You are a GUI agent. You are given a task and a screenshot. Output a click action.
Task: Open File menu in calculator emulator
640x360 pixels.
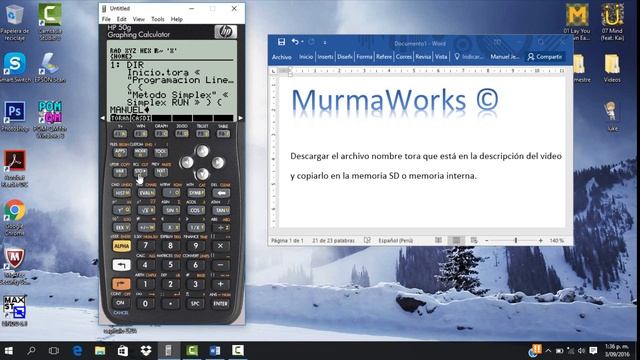[106, 19]
